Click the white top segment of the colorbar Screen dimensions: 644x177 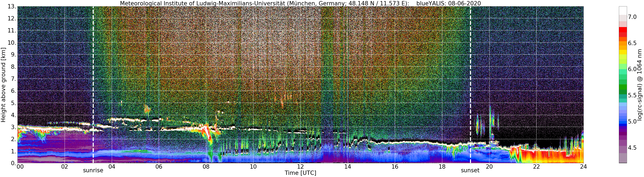point(623,11)
